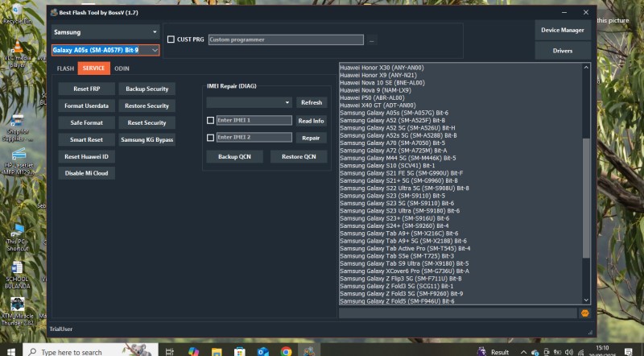Select Samsung Galaxy A05s (SM-A057G) Bit-6 row
This screenshot has width=644, height=356.
pos(394,113)
